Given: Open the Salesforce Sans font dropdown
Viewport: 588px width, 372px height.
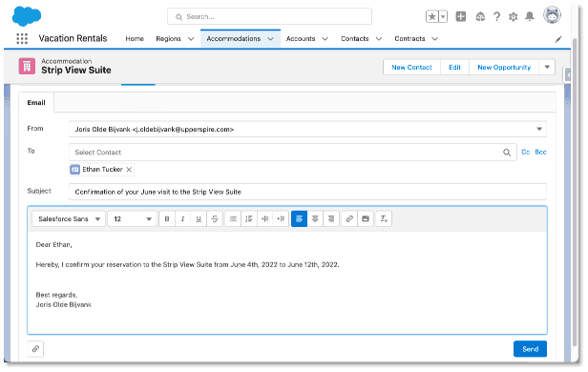Looking at the screenshot, I should point(68,218).
